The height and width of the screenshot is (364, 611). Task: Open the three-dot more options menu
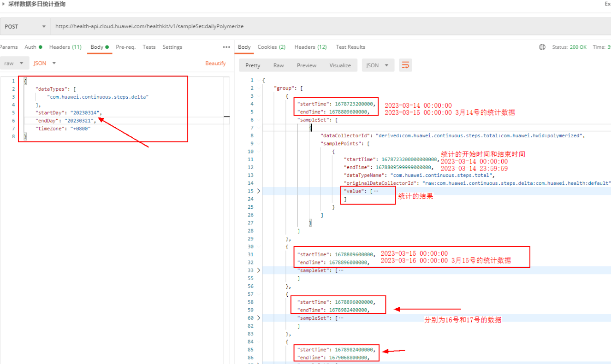tap(226, 47)
